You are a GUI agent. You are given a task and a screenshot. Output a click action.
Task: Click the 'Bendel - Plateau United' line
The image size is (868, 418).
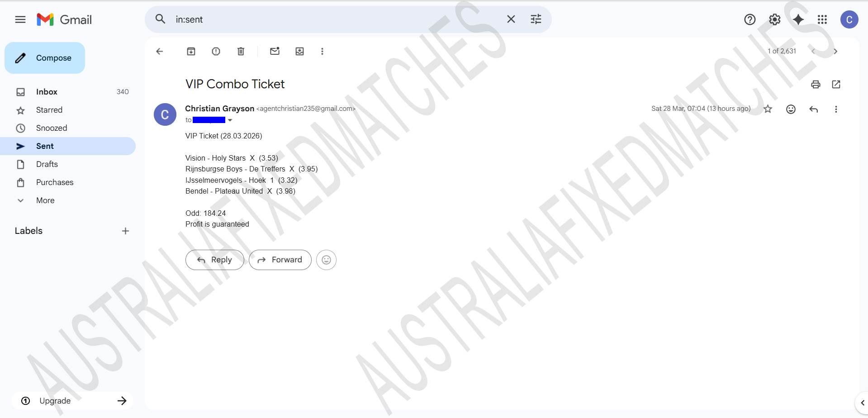240,191
